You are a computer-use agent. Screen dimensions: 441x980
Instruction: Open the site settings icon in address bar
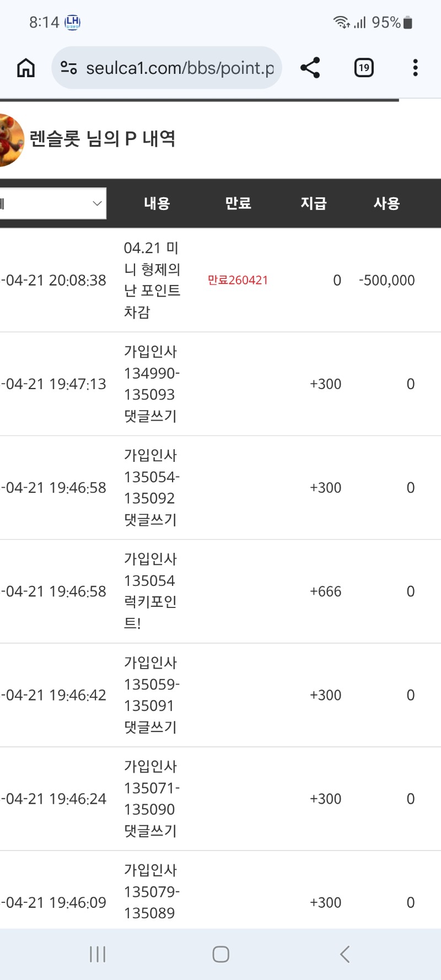[x=69, y=68]
